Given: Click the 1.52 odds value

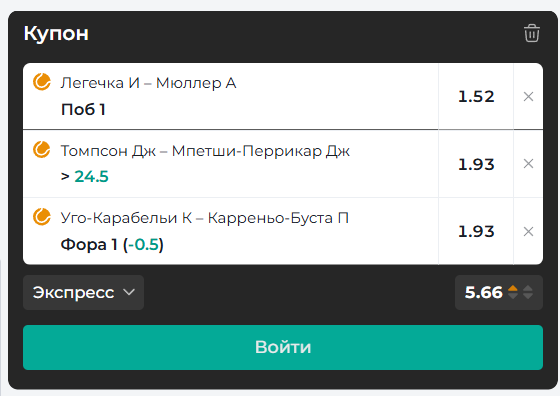Looking at the screenshot, I should tap(476, 96).
